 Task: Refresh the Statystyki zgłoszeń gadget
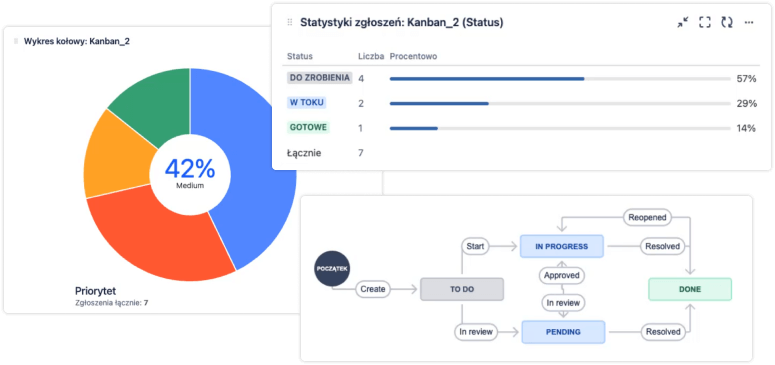click(x=727, y=22)
